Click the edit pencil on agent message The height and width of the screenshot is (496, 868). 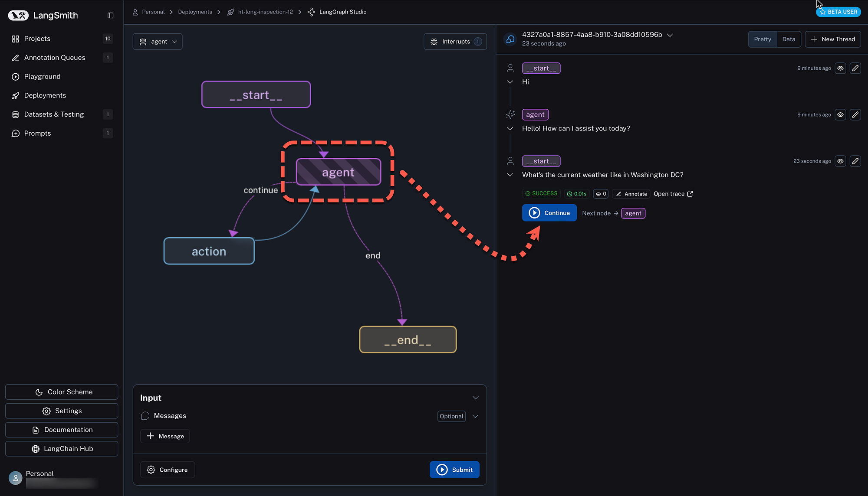coord(855,115)
